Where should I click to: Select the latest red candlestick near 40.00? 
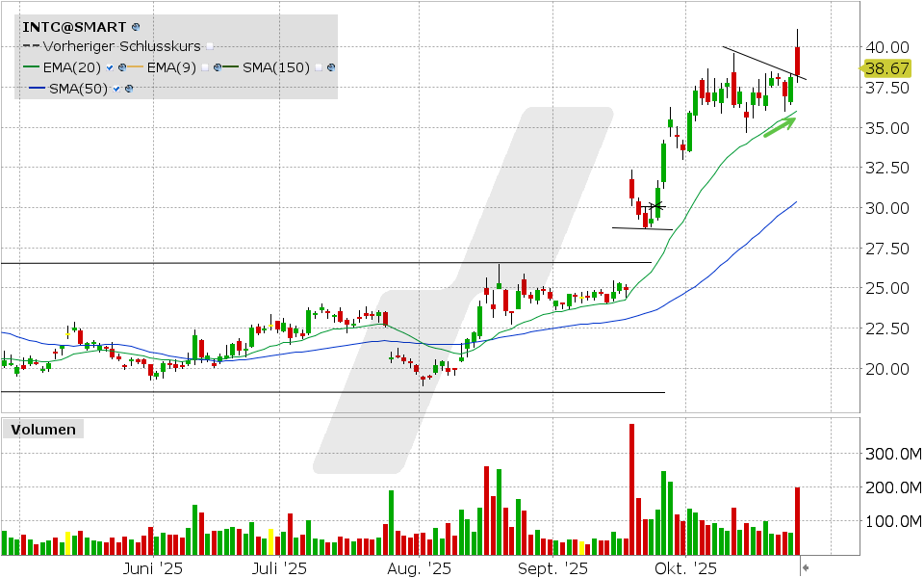[798, 62]
